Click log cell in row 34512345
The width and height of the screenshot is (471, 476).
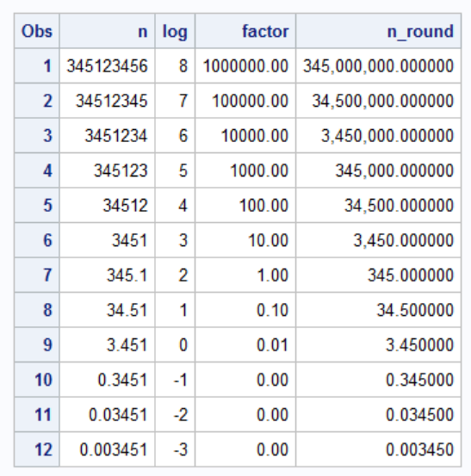(x=175, y=101)
